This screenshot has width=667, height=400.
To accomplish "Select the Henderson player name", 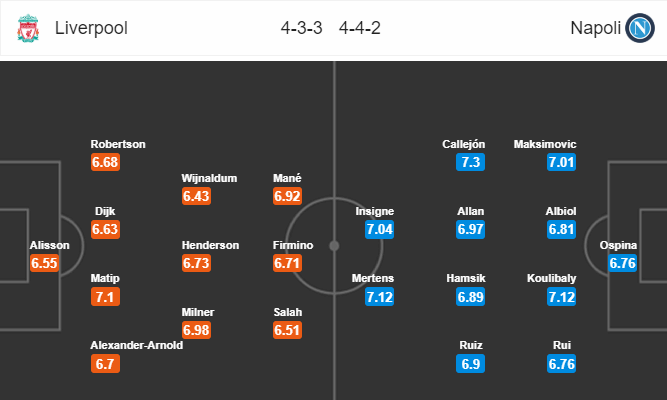I will pyautogui.click(x=210, y=245).
